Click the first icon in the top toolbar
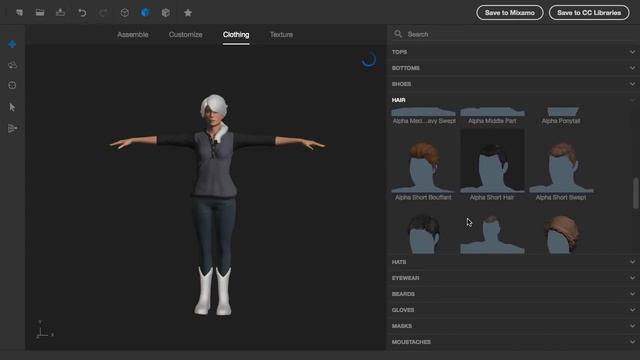This screenshot has width=640, height=360. point(19,13)
